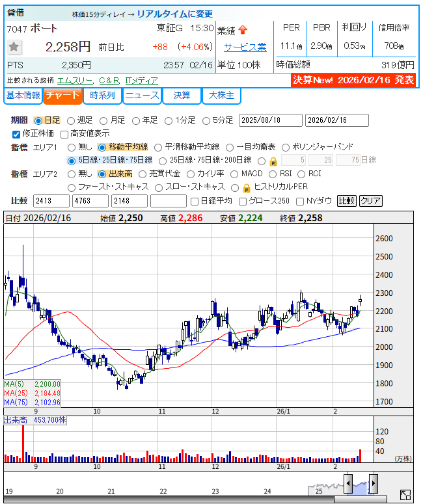Click the red up-arrow performance icon
The height and width of the screenshot is (504, 423).
[x=243, y=30]
